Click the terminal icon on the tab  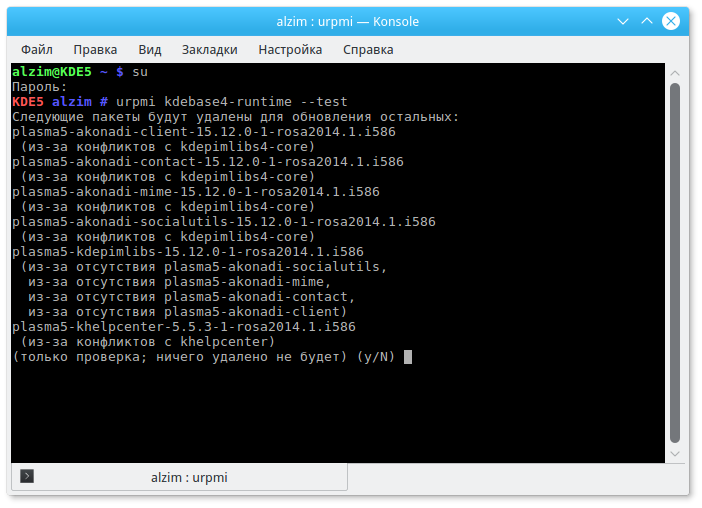[x=27, y=476]
